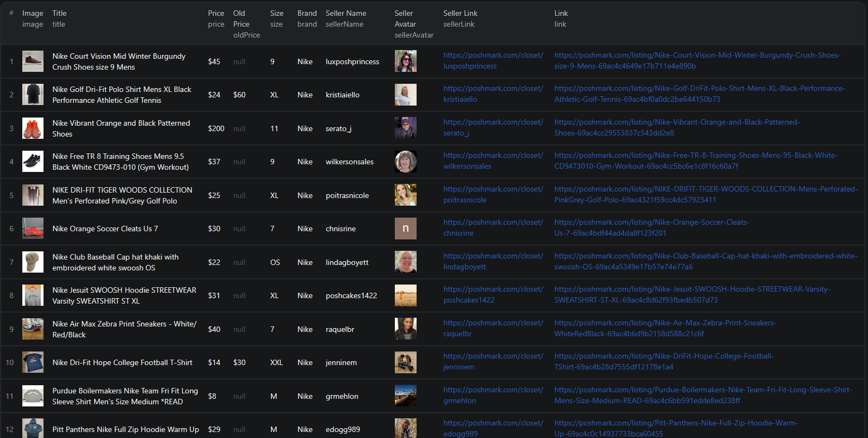Click the poshcakes1422 seller avatar image
The image size is (868, 438).
tap(405, 295)
